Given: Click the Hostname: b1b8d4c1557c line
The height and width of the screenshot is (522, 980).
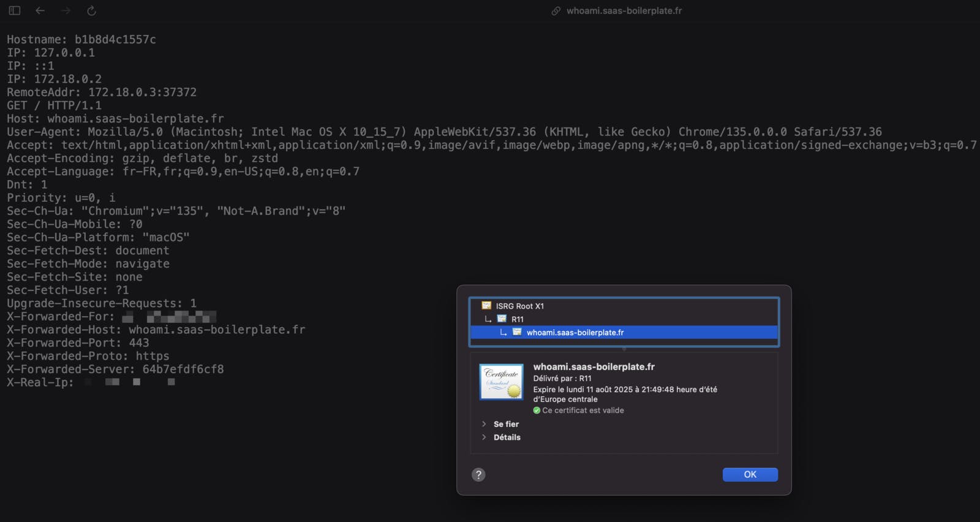Looking at the screenshot, I should pos(81,40).
